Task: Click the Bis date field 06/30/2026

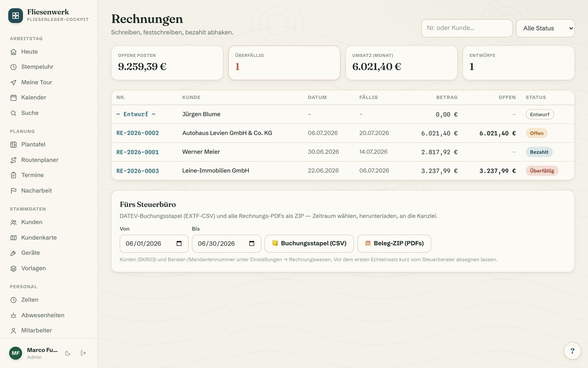Action: (x=226, y=244)
